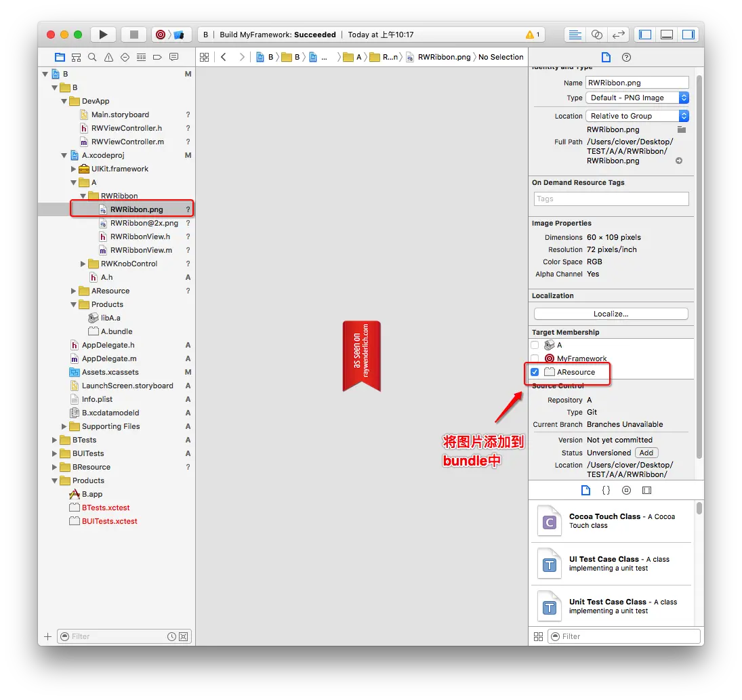The width and height of the screenshot is (742, 700).
Task: Open the issue navigator tab
Action: pyautogui.click(x=109, y=58)
